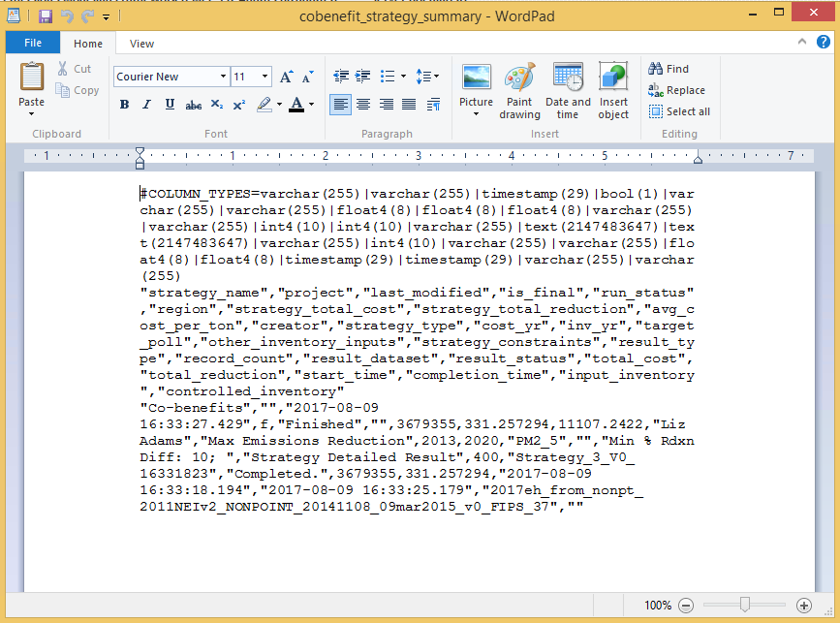Viewport: 840px width, 623px height.
Task: Open the File menu
Action: 32,43
